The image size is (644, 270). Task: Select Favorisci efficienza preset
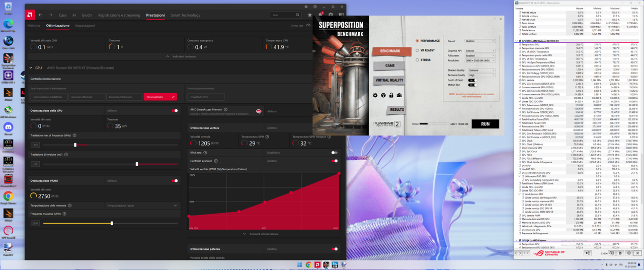[x=87, y=96]
